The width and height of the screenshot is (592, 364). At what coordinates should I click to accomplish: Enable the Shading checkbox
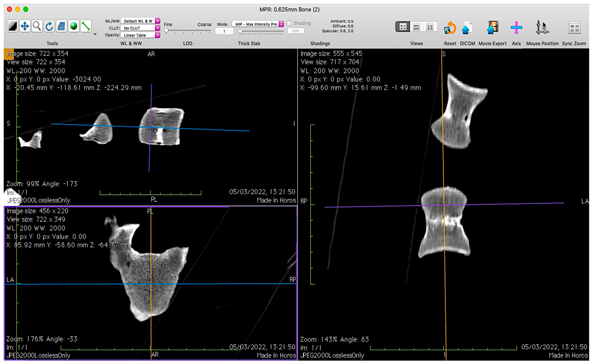[x=289, y=23]
